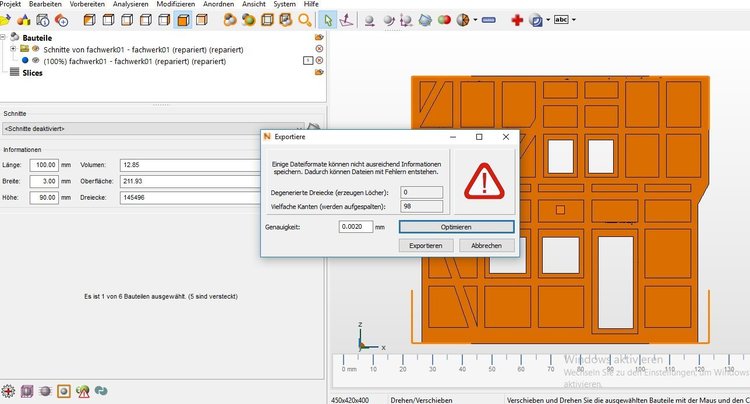Open the System menu
750x404 pixels.
coord(285,4)
